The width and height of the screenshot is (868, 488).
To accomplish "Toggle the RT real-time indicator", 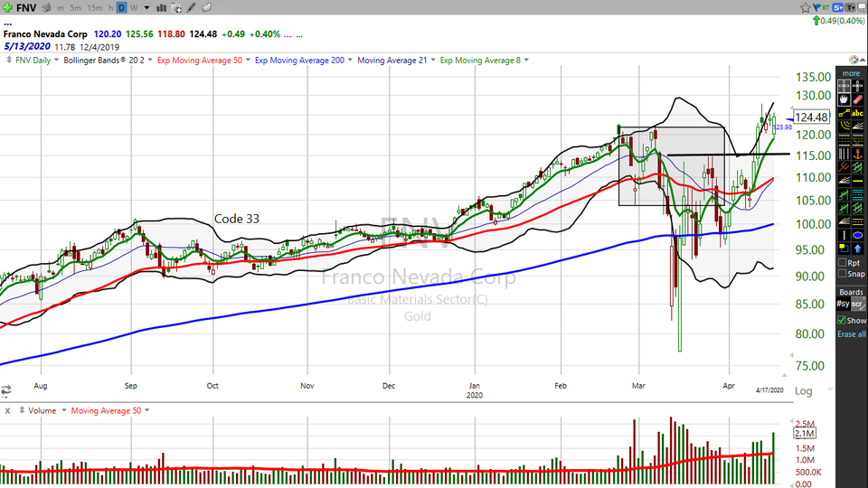I will tap(826, 7).
